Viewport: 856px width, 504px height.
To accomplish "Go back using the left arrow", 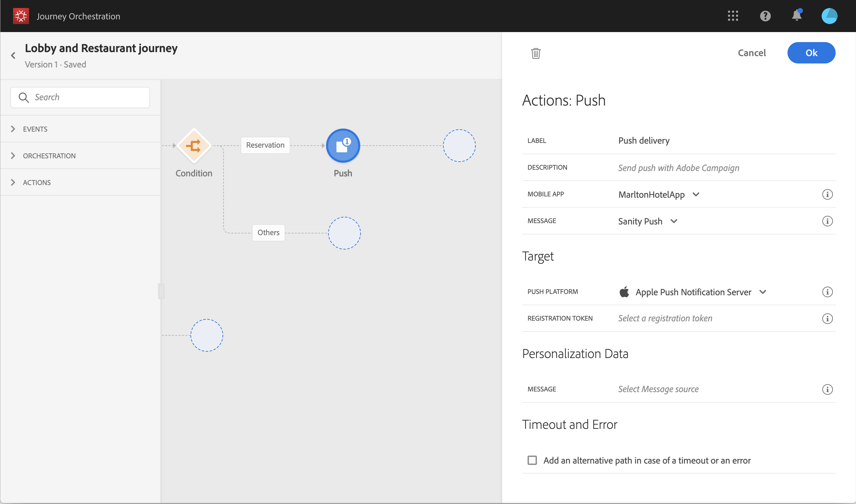I will (13, 55).
